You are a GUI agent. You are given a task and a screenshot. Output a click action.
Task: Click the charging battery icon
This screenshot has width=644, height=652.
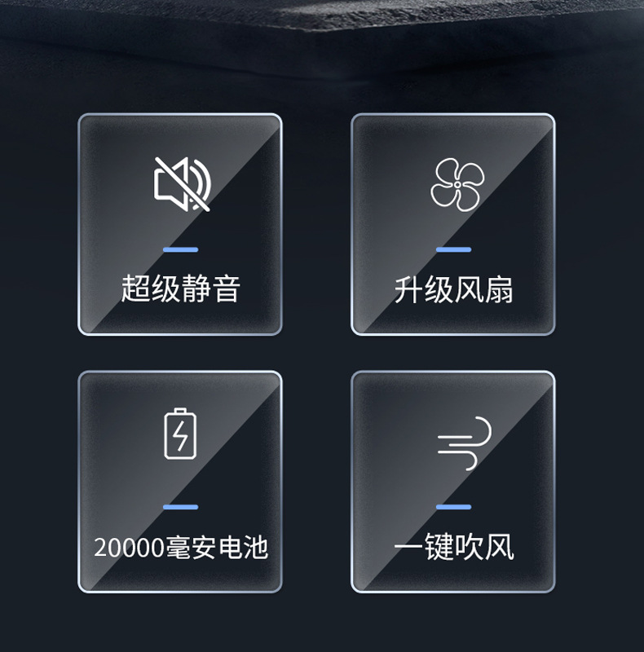point(180,434)
